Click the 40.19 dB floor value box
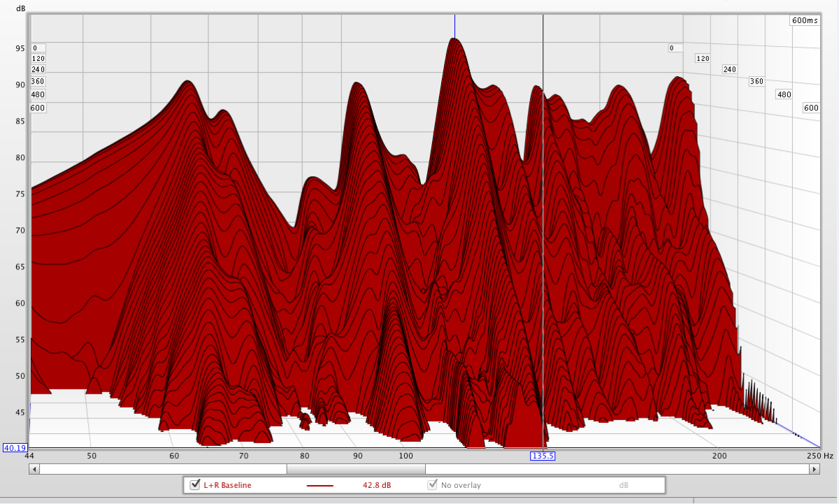The width and height of the screenshot is (839, 504). point(15,447)
